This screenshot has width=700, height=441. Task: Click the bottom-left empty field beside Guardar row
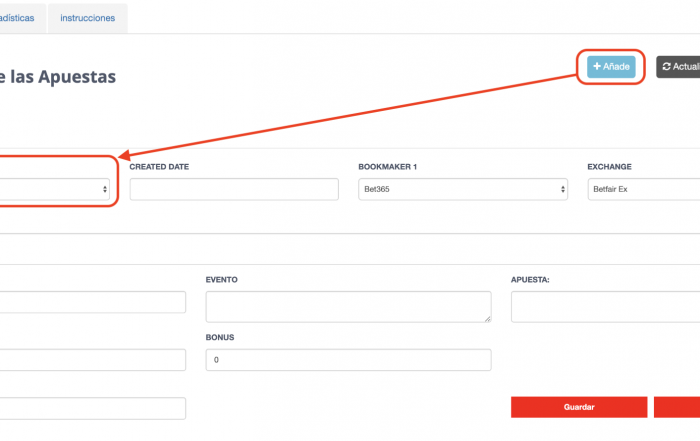(93, 408)
